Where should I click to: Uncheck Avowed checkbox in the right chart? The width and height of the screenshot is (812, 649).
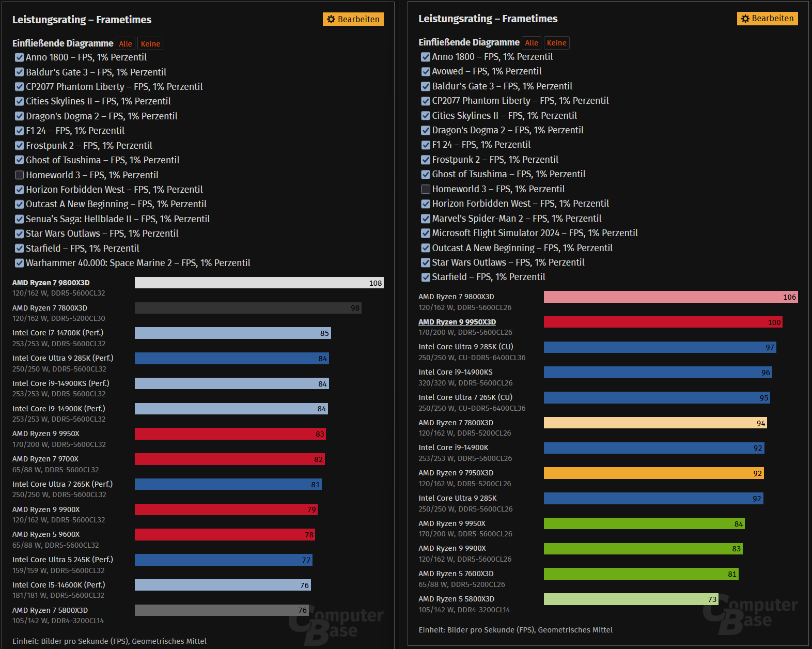tap(426, 71)
